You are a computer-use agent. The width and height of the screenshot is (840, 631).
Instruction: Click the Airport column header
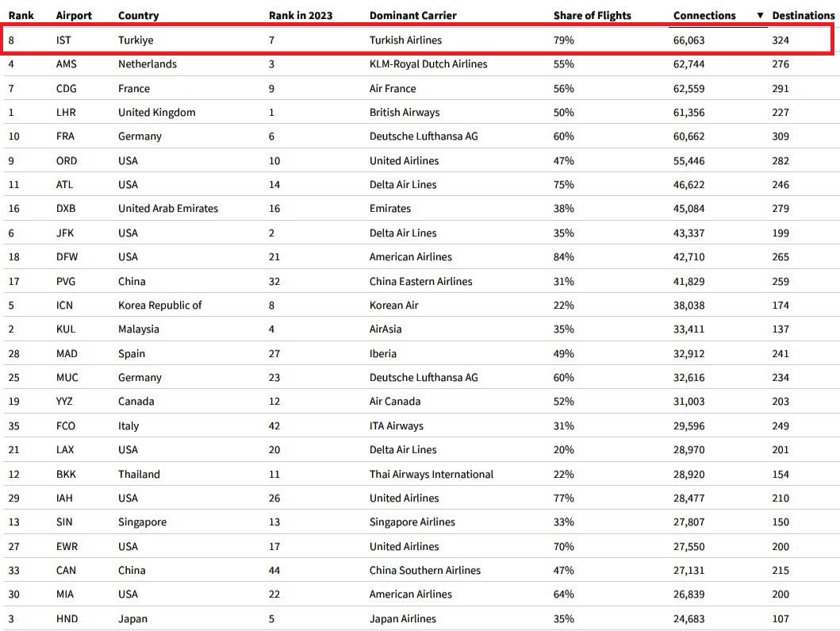pyautogui.click(x=74, y=16)
